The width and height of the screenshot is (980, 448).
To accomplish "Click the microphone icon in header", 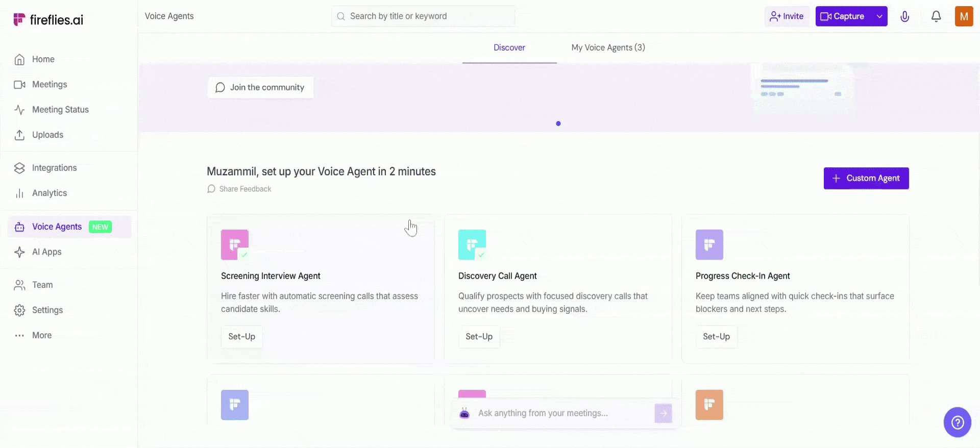I will (x=904, y=16).
